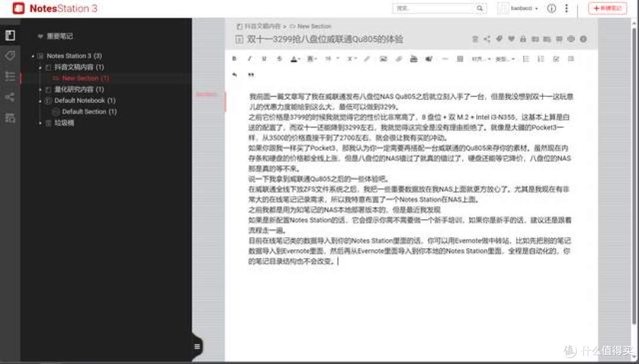This screenshot has width=639, height=364.
Task: Open the 对齐 alignment dropdown
Action: point(481,59)
